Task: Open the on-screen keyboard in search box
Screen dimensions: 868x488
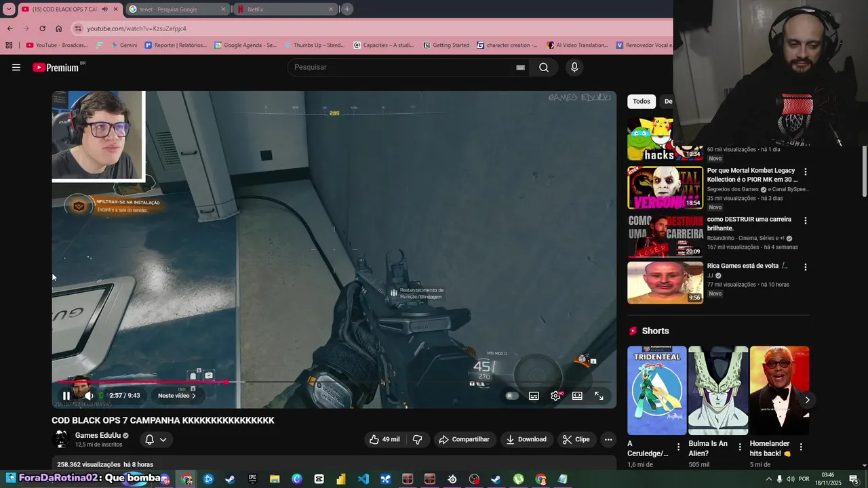Action: click(520, 67)
